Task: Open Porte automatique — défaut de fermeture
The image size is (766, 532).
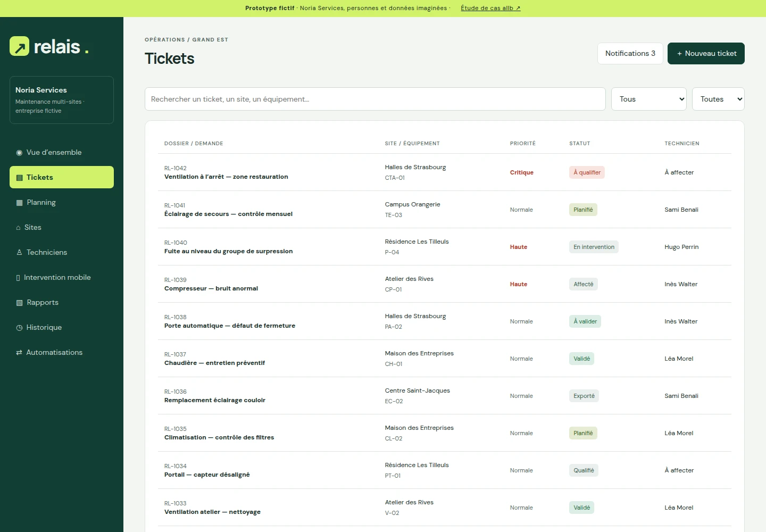Action: 445,321
